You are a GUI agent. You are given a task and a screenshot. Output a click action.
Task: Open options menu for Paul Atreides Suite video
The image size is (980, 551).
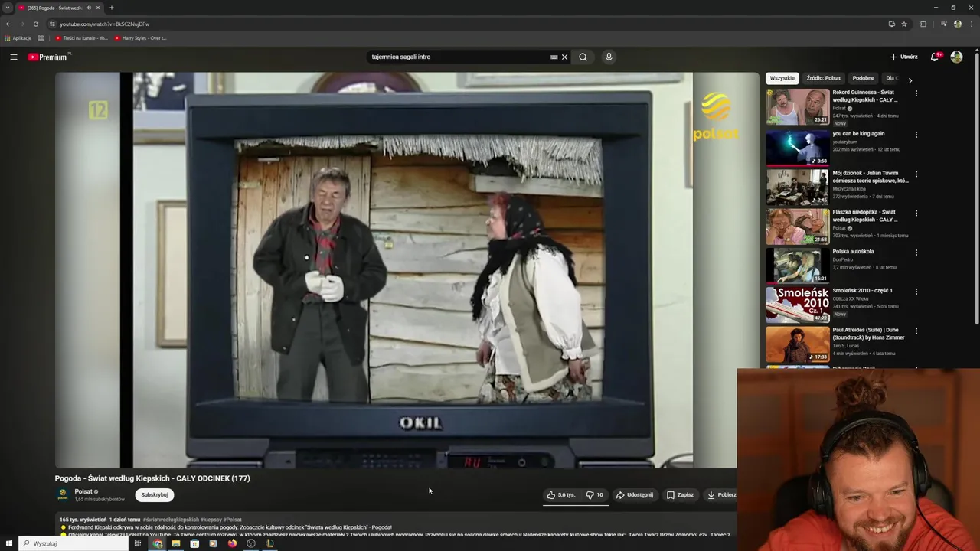[916, 331]
